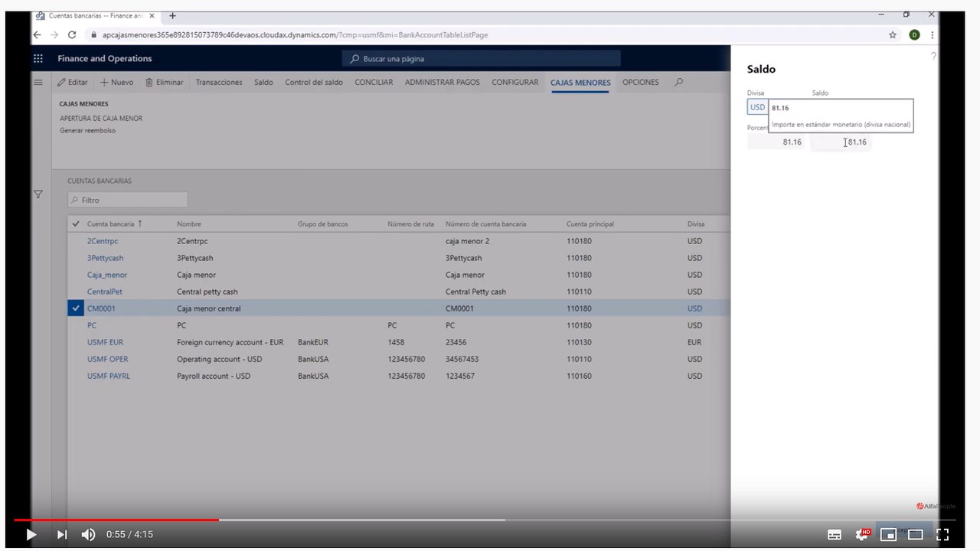Open the Caja_menor account link
The height and width of the screenshot is (551, 980).
point(107,275)
